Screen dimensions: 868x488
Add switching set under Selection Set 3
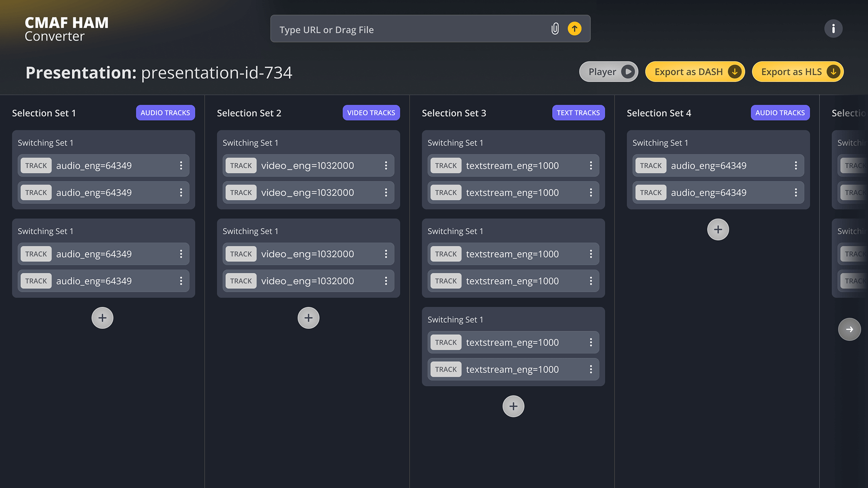[x=513, y=407]
